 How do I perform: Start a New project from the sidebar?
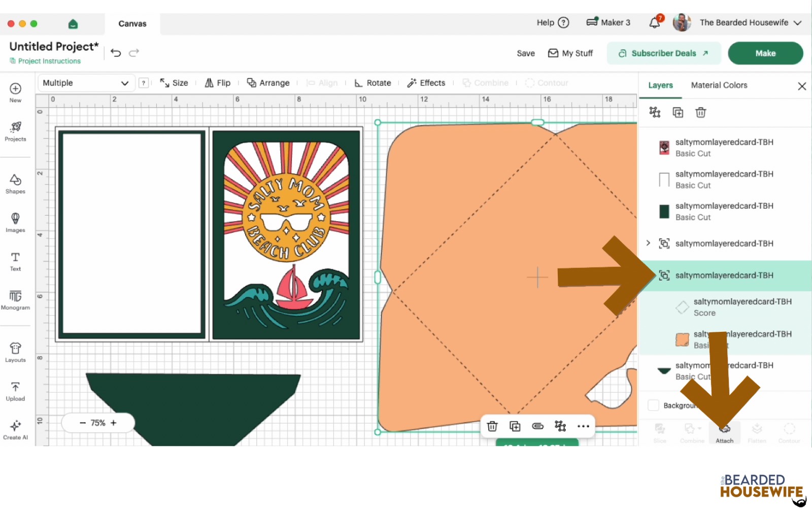point(15,92)
